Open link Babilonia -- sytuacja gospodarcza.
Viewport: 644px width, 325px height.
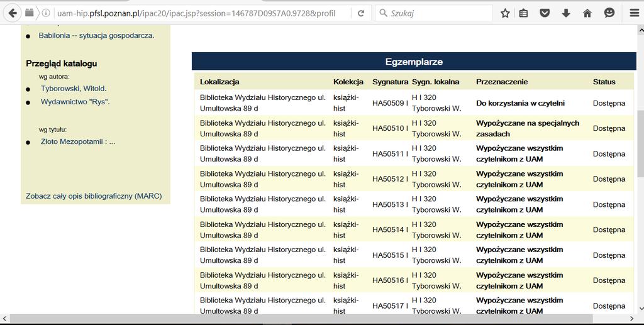pos(96,36)
